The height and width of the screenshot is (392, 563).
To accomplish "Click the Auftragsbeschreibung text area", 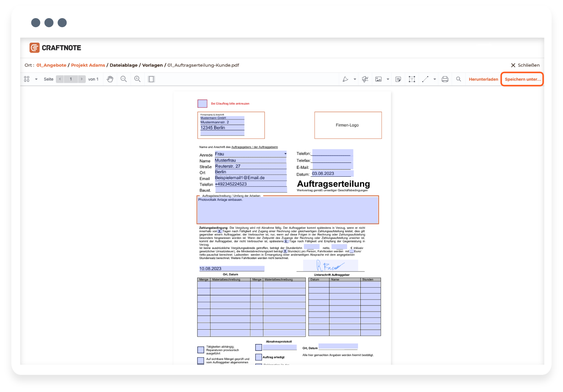I will click(x=287, y=211).
